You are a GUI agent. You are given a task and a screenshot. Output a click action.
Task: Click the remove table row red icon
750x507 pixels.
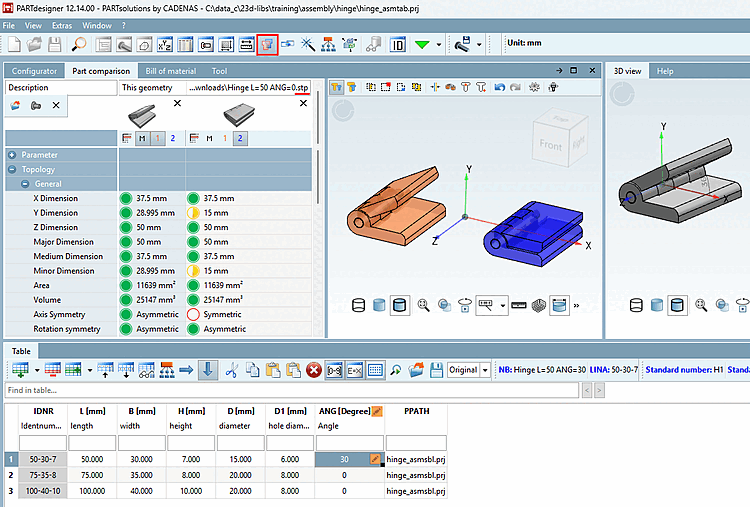pos(53,370)
